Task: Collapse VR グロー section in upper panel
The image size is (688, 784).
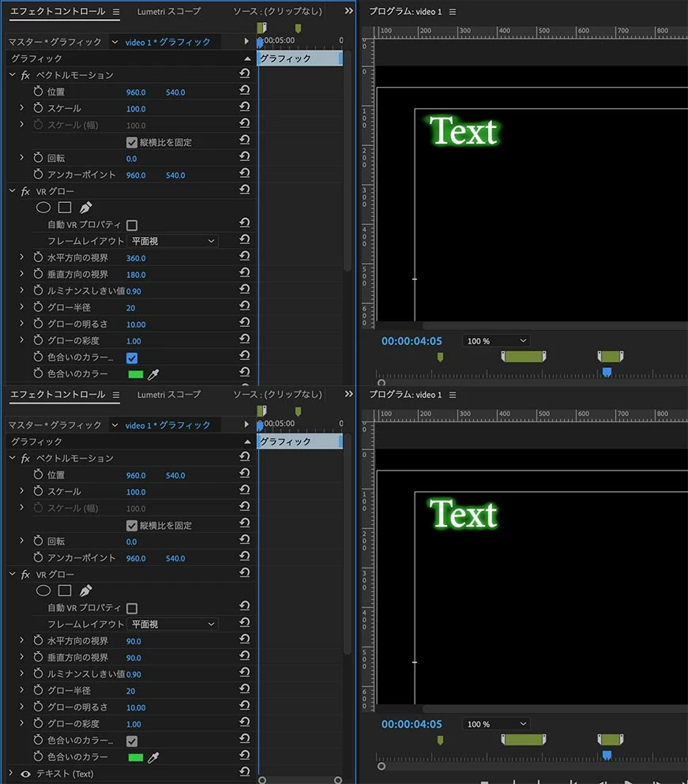Action: 12,190
